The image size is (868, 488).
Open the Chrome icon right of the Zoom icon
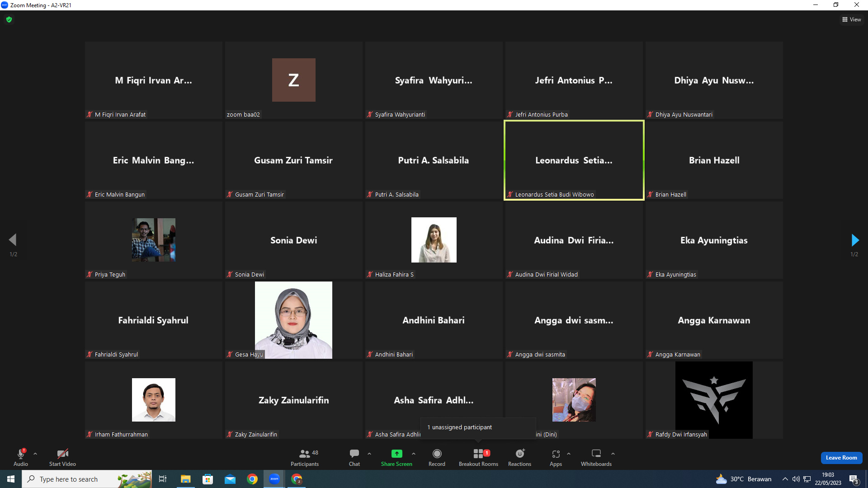tap(297, 479)
